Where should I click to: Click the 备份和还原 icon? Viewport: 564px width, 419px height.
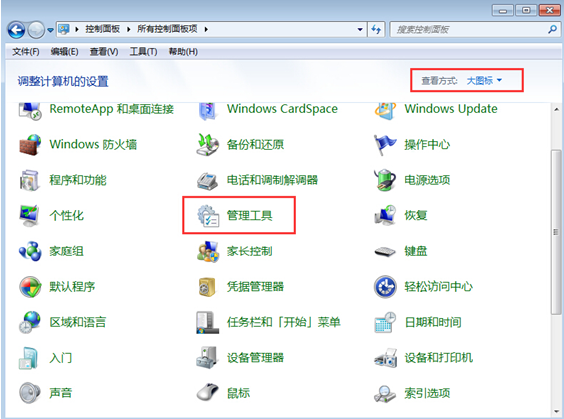point(207,145)
